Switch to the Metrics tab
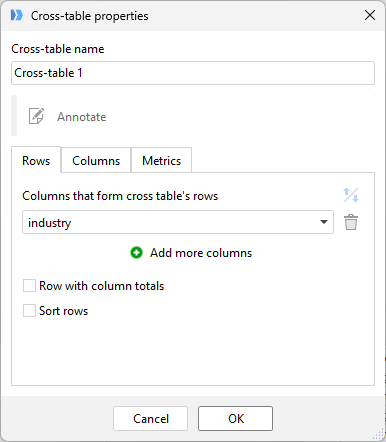This screenshot has height=442, width=386. 162,161
